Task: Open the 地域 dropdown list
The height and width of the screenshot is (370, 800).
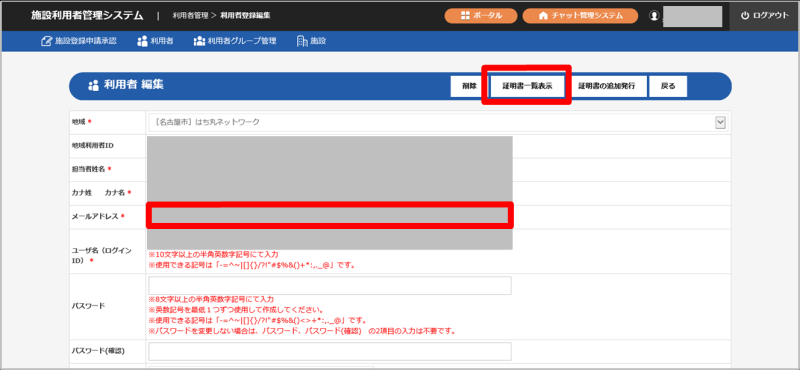Action: click(437, 122)
